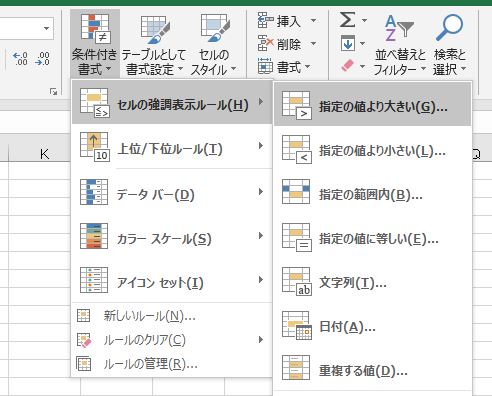Click the Clear eraser icon
The image size is (492, 396).
pos(348,66)
